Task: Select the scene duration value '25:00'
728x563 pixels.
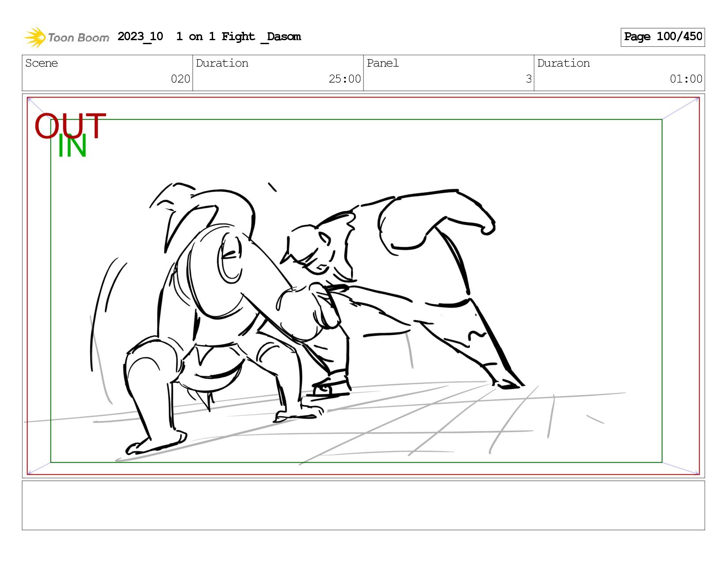Action: click(345, 79)
